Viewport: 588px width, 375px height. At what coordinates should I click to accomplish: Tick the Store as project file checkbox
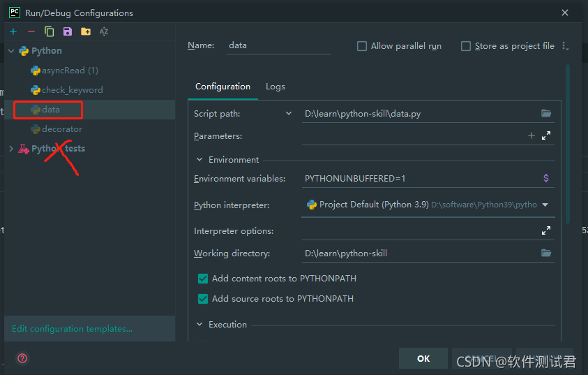[466, 46]
